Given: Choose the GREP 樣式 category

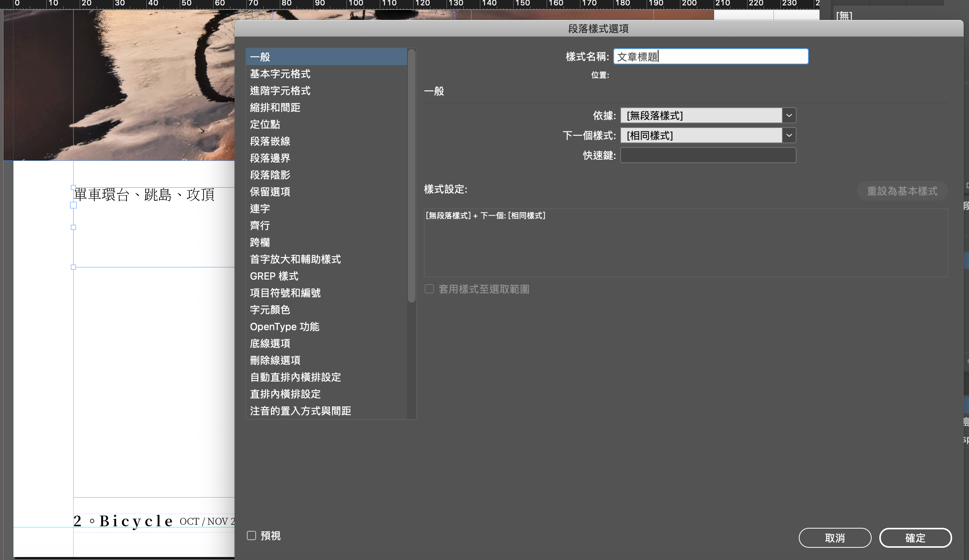Looking at the screenshot, I should point(274,276).
